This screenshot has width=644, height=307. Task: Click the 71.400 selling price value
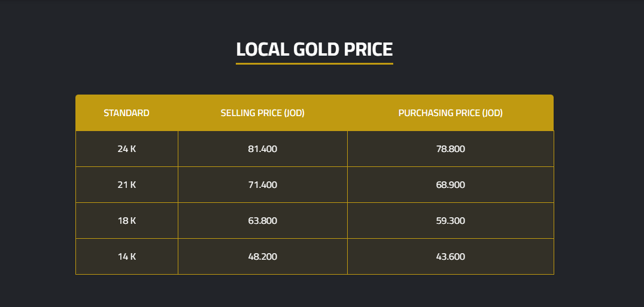click(x=262, y=185)
